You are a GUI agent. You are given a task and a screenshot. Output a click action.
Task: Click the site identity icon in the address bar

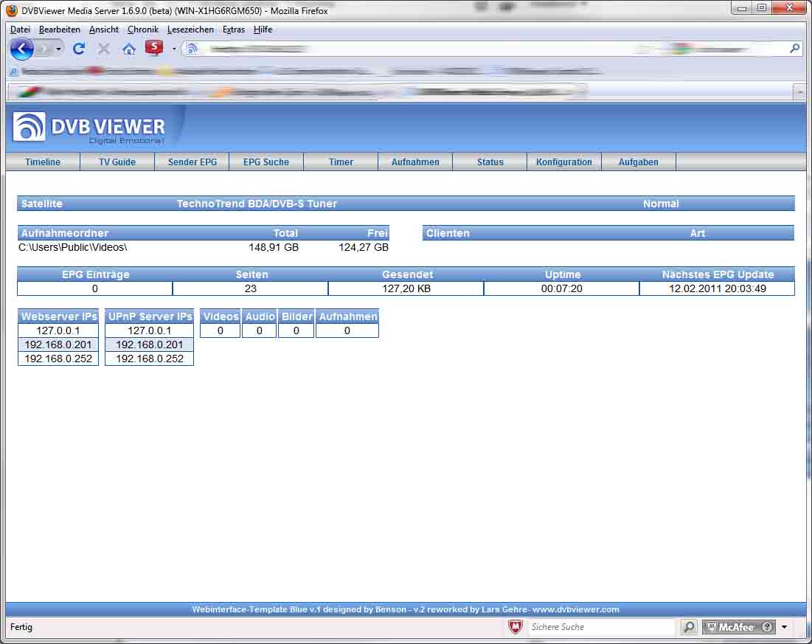192,49
